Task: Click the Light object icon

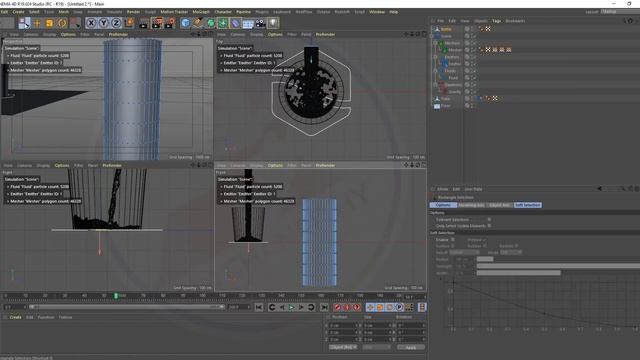Action: coord(273,23)
